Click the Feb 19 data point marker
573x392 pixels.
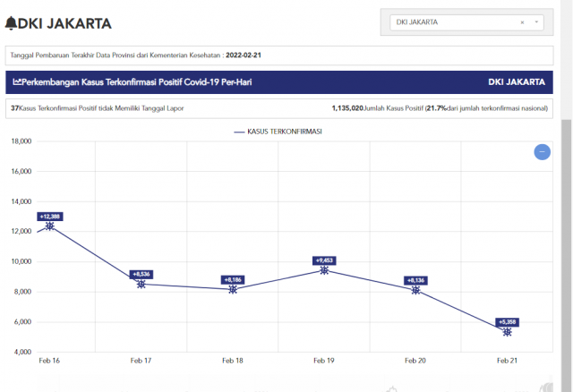click(324, 269)
